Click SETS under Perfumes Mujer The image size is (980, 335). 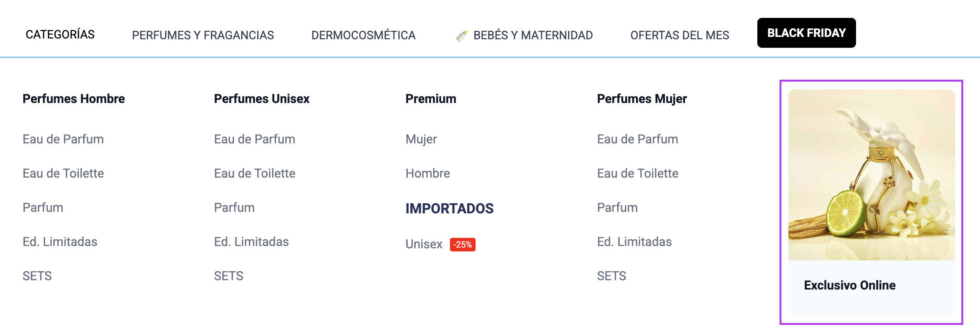coord(612,276)
